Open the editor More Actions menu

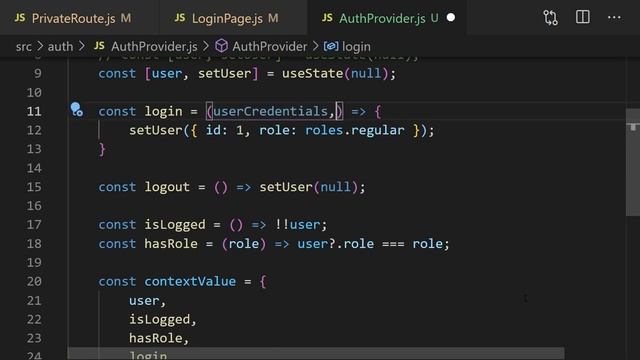[614, 17]
